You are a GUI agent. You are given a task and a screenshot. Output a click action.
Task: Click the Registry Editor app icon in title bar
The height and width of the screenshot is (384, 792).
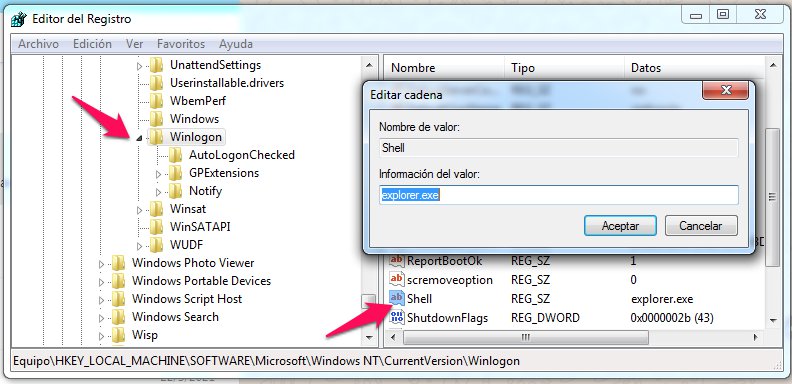tap(19, 19)
